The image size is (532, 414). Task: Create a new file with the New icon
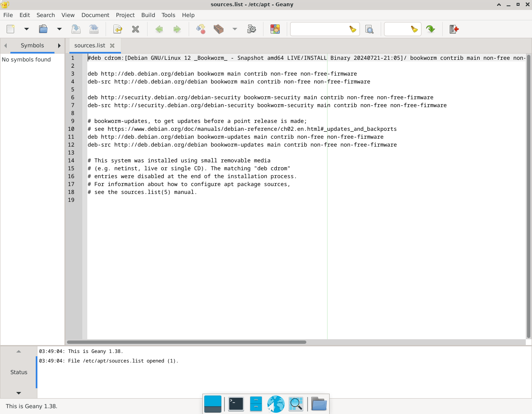(x=10, y=29)
